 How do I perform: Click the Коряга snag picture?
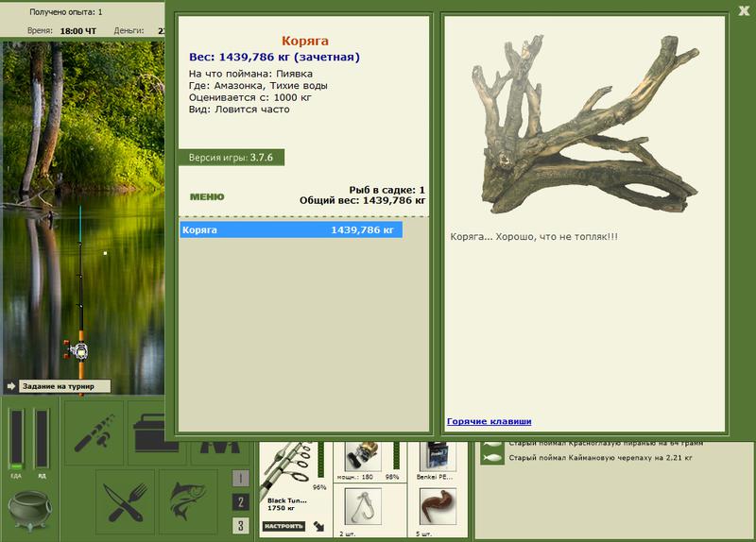[585, 125]
